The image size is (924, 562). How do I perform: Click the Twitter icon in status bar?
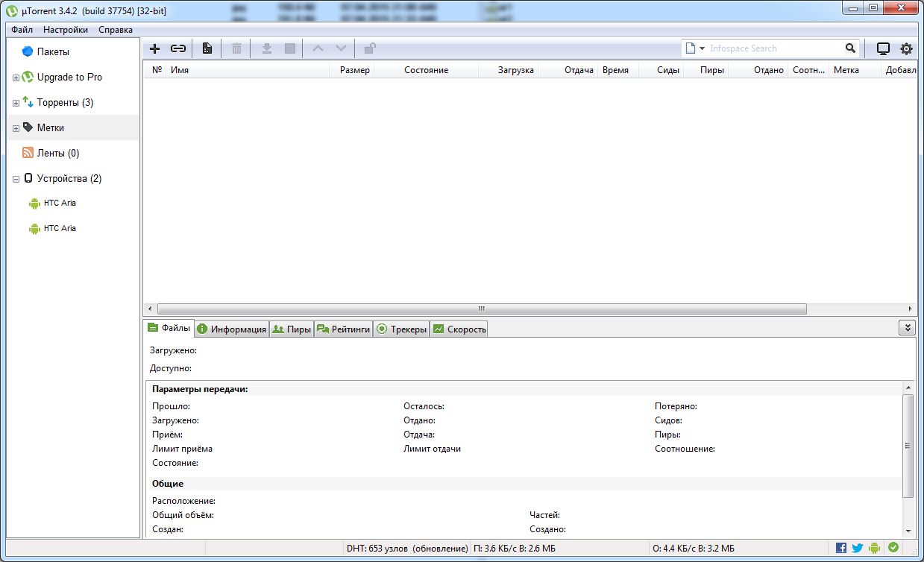(x=858, y=548)
